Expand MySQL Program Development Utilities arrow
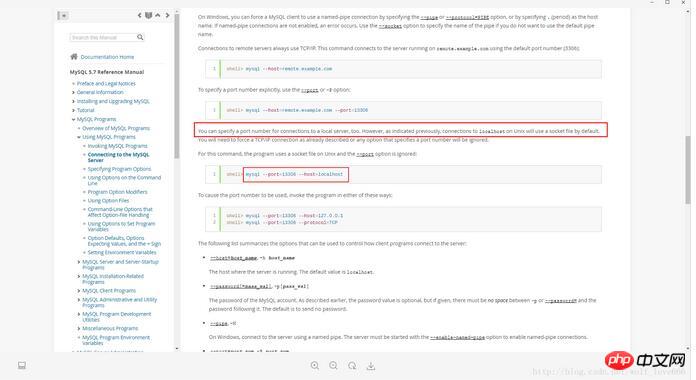Screen dimensions: 696x380 pyautogui.click(x=79, y=314)
